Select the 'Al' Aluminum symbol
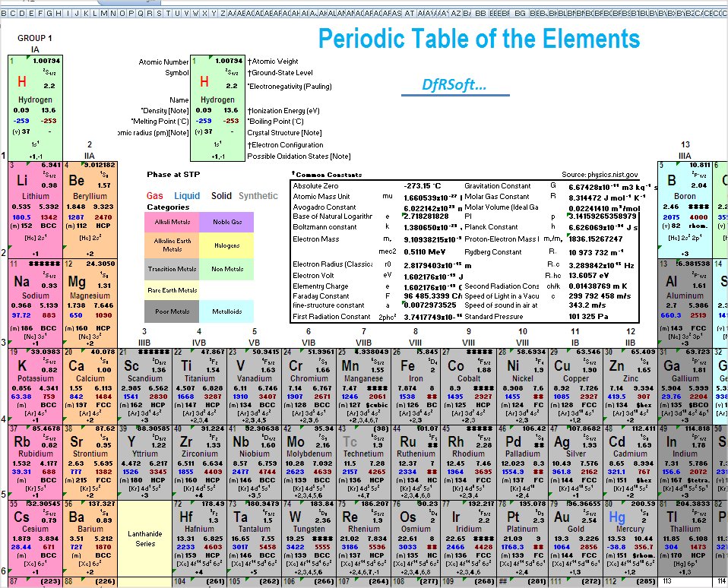 (671, 282)
